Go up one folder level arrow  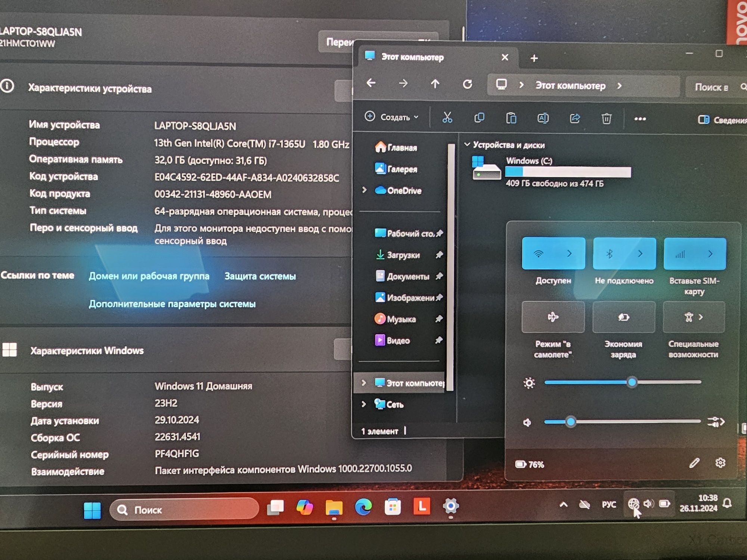pyautogui.click(x=435, y=84)
